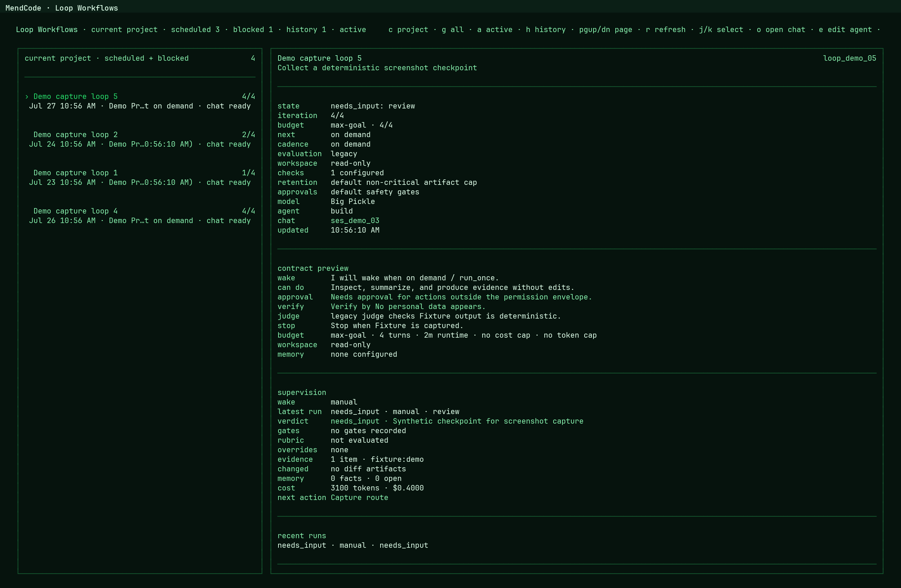Click the 1/4 progress of loop 1
The width and height of the screenshot is (901, 588).
[x=248, y=173]
